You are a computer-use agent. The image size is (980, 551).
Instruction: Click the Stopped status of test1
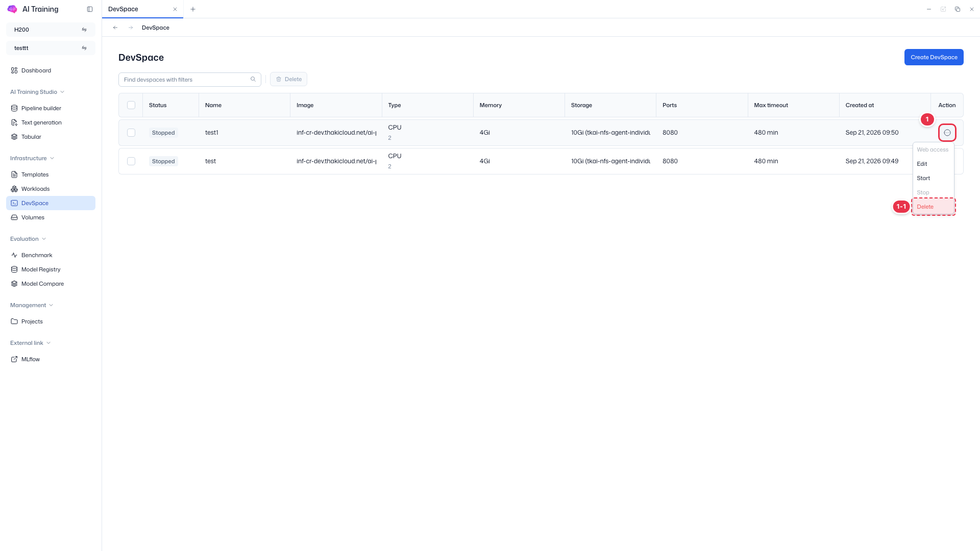pos(163,133)
